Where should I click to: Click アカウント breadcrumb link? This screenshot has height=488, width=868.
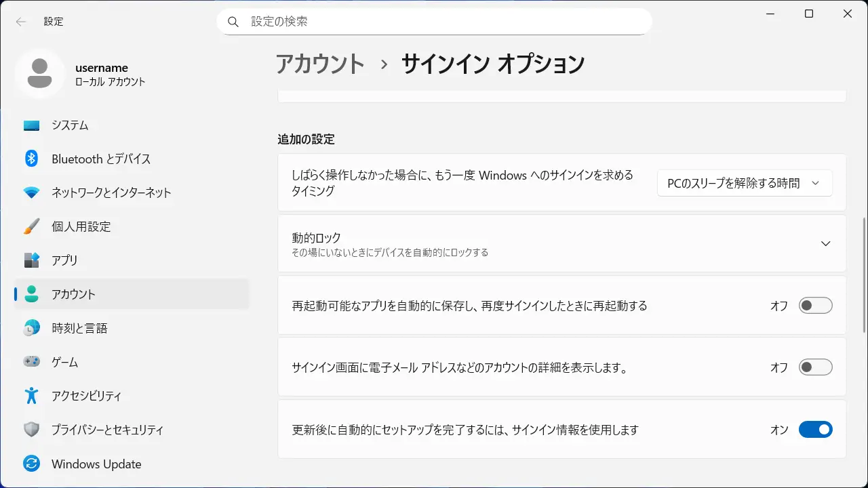[320, 64]
